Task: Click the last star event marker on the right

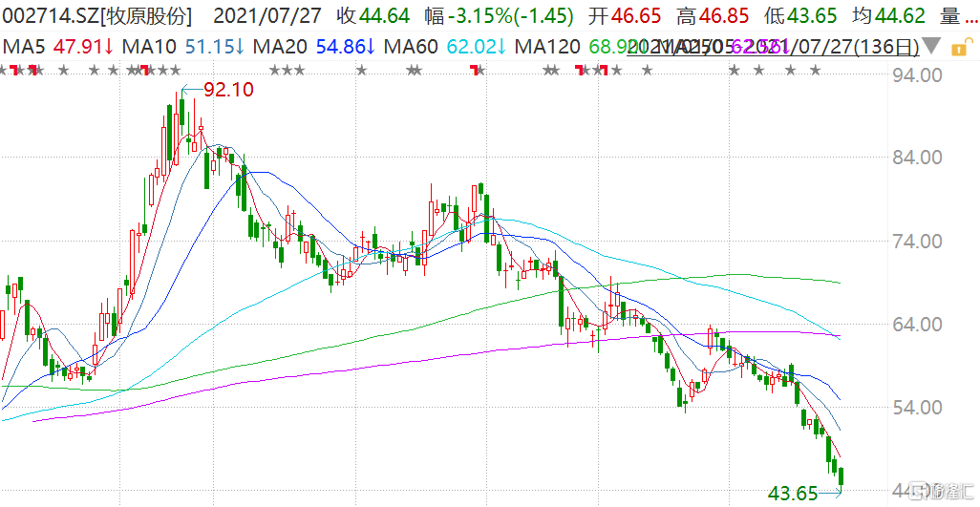Action: point(815,70)
